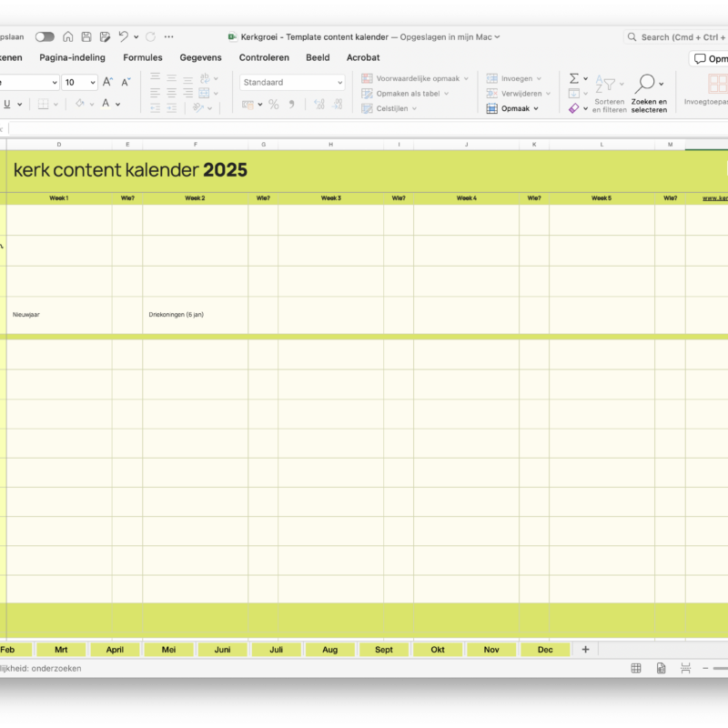The image size is (728, 728).
Task: Click the Invoegen button
Action: pyautogui.click(x=515, y=79)
